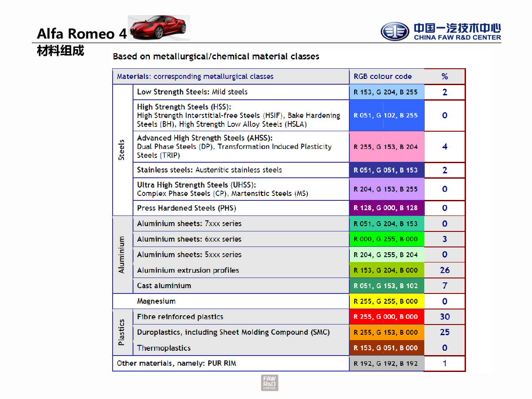This screenshot has width=532, height=399.
Task: Click the 'RGB colour code' column header
Action: pos(383,76)
